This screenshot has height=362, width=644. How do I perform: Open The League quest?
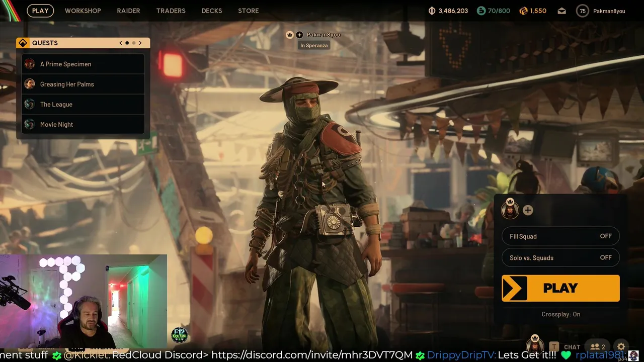tap(84, 104)
